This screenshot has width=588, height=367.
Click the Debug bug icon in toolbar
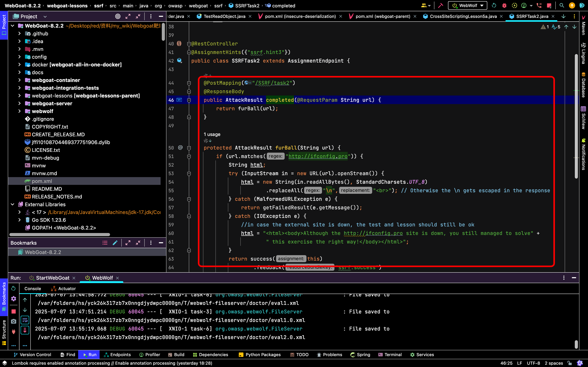coord(504,6)
